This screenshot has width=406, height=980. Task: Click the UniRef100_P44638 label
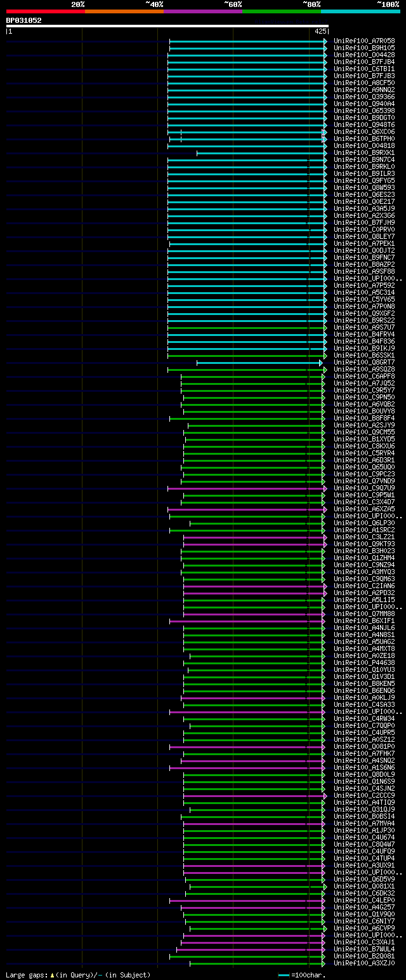(364, 662)
